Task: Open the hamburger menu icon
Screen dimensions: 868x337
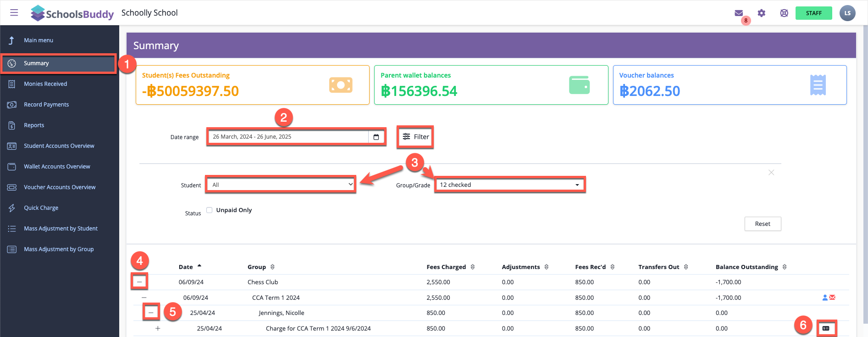Action: tap(14, 13)
